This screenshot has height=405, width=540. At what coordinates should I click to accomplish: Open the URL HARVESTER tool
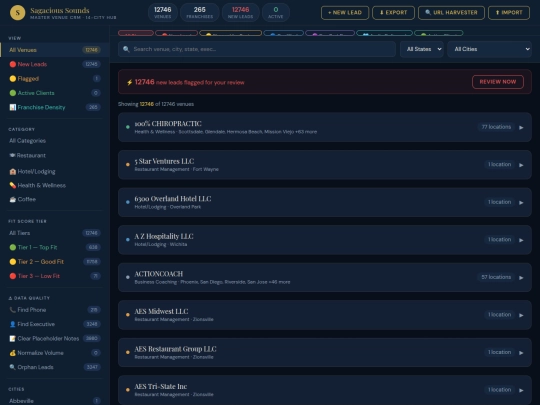coord(451,13)
